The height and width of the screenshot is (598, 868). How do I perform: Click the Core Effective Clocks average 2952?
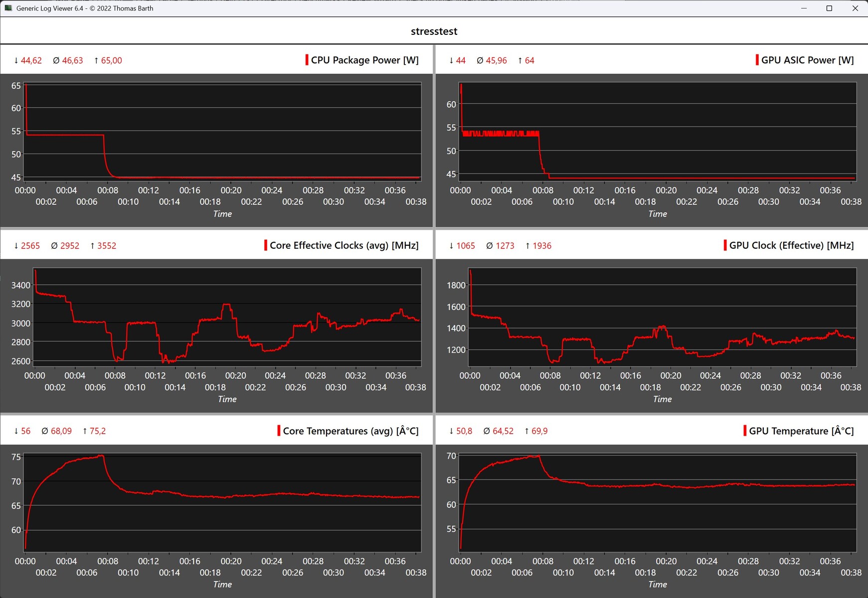click(x=70, y=246)
